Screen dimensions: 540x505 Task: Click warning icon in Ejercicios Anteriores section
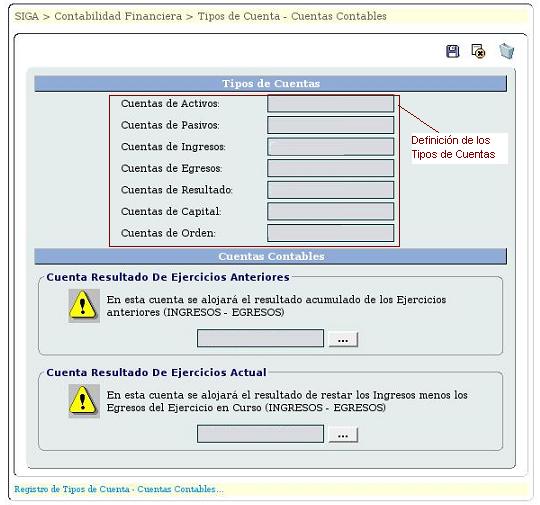pos(84,306)
